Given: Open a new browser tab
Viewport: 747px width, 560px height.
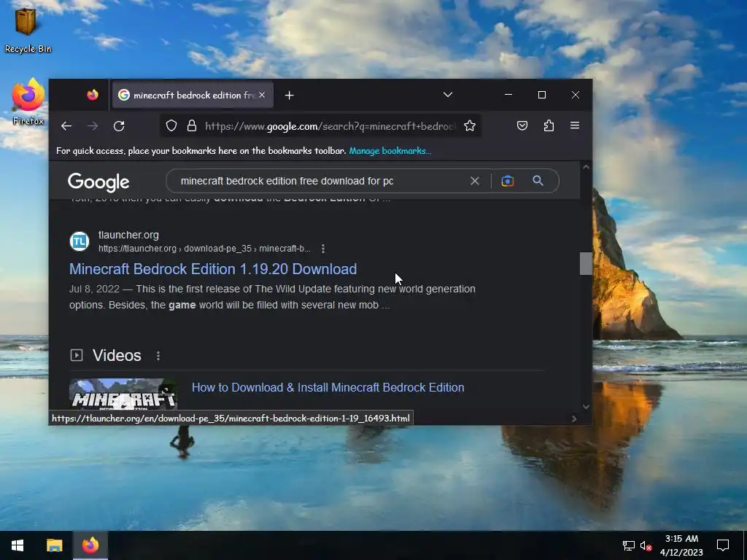Looking at the screenshot, I should tap(289, 96).
